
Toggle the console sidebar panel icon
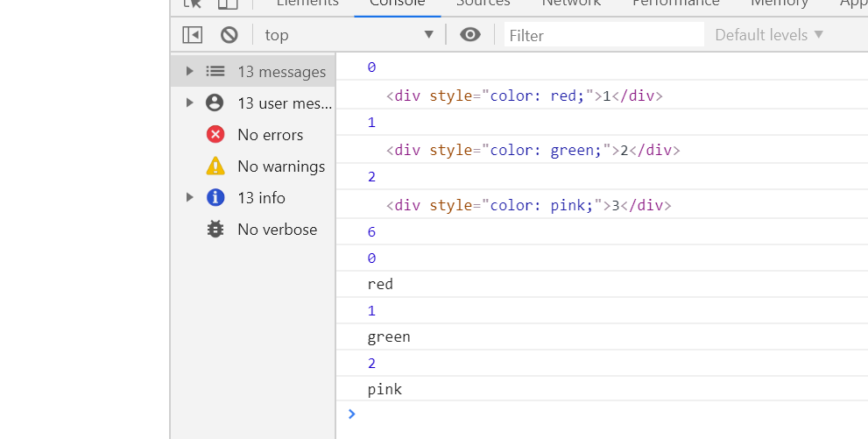pos(193,35)
